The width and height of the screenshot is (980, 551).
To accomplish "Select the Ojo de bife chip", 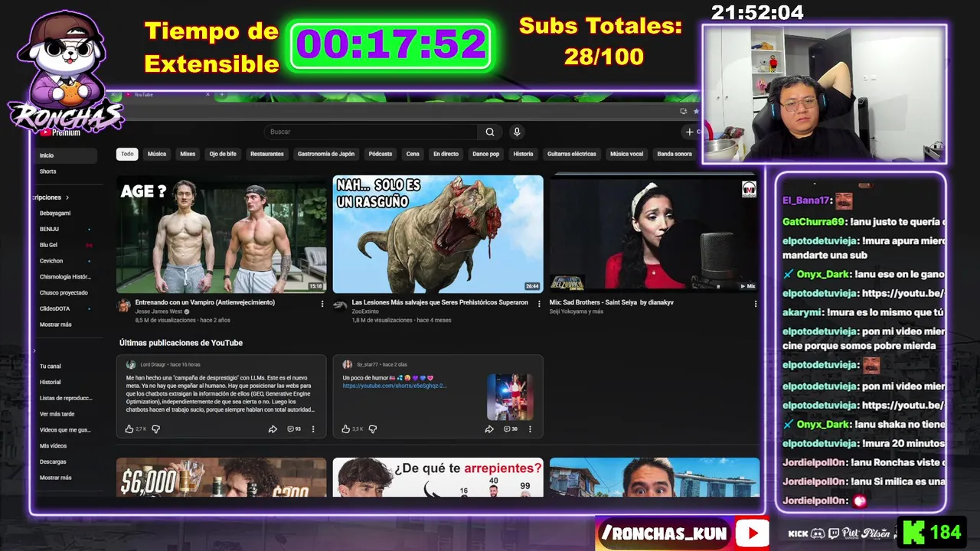I will pos(223,154).
